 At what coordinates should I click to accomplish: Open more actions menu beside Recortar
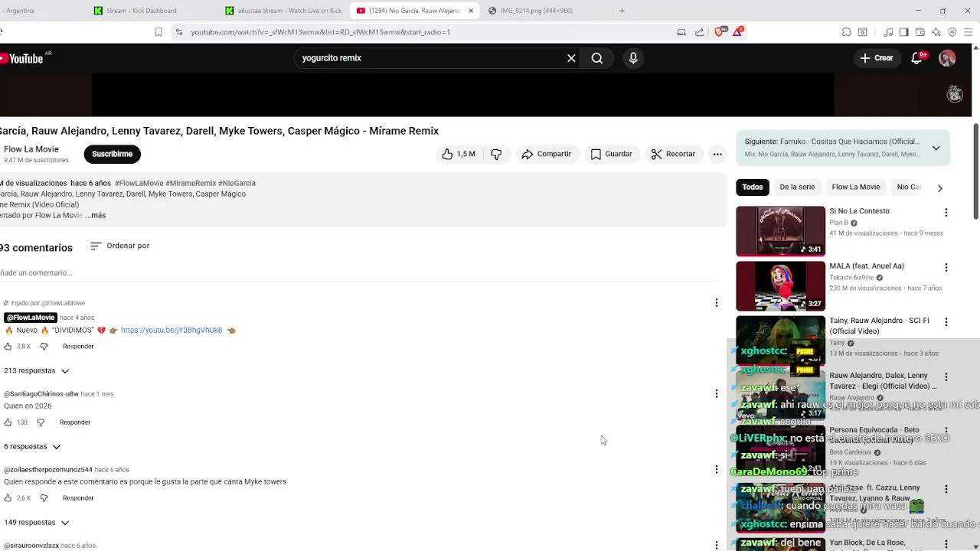[x=717, y=154]
